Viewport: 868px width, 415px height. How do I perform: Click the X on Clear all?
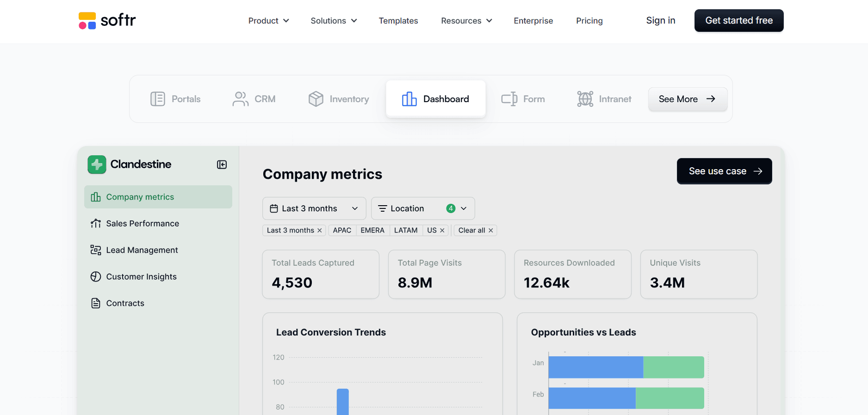tap(491, 230)
